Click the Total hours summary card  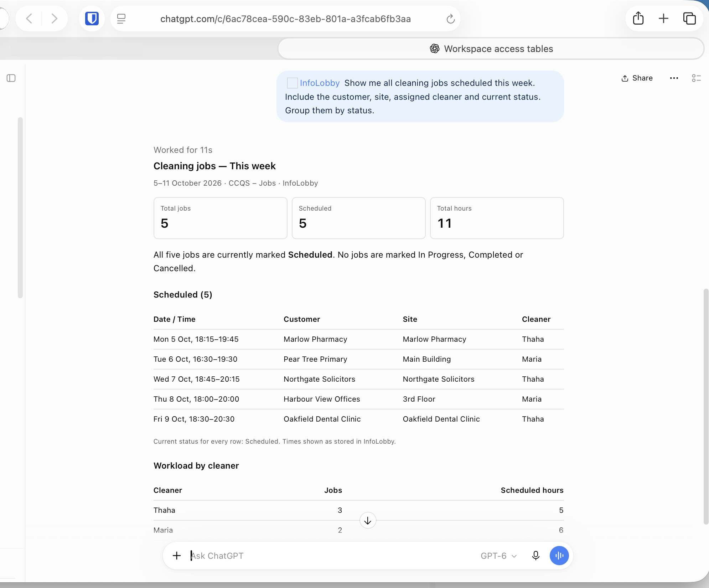click(497, 218)
